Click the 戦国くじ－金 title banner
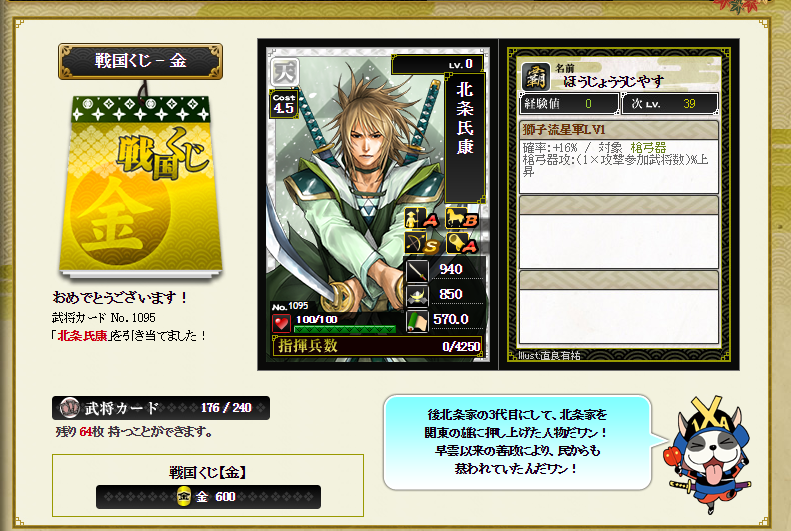Screen dimensions: 791x531 coord(140,61)
